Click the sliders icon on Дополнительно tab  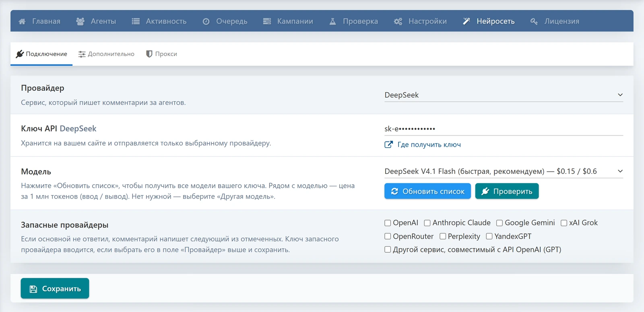click(82, 54)
